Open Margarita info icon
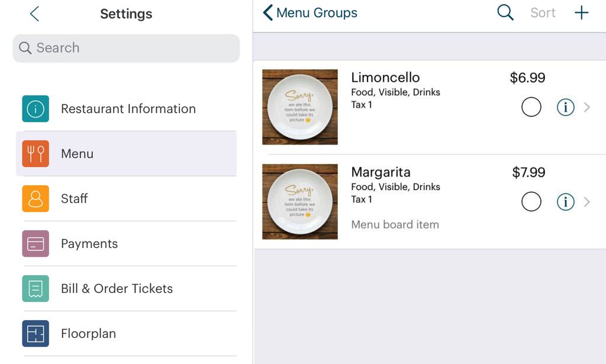This screenshot has width=606, height=364. click(x=566, y=202)
